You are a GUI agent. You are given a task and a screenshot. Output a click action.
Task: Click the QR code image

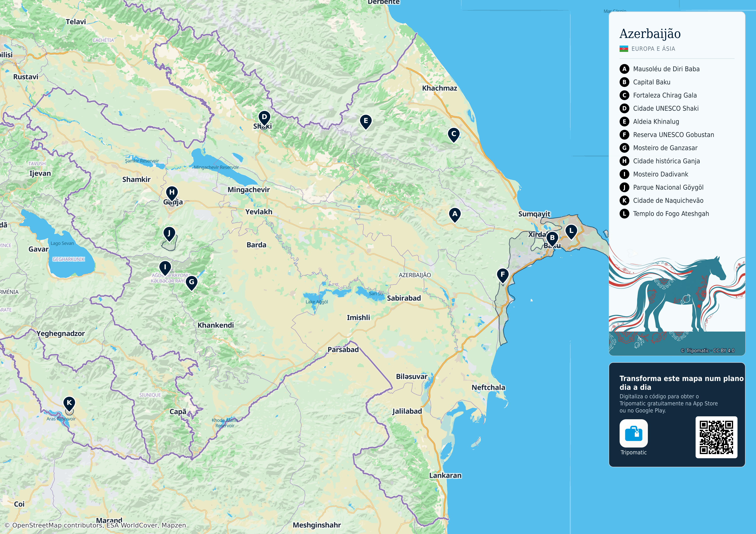tap(716, 437)
